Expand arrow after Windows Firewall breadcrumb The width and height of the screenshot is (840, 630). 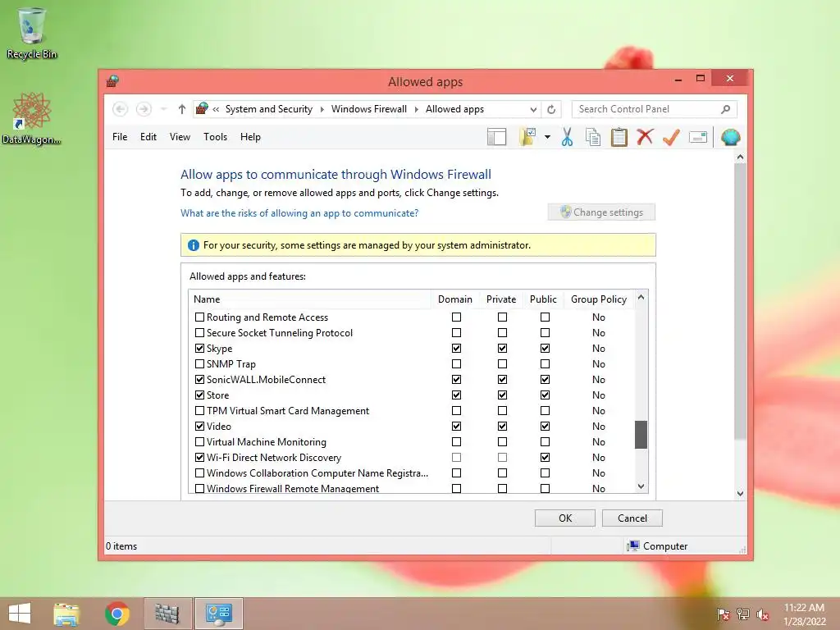tap(416, 109)
